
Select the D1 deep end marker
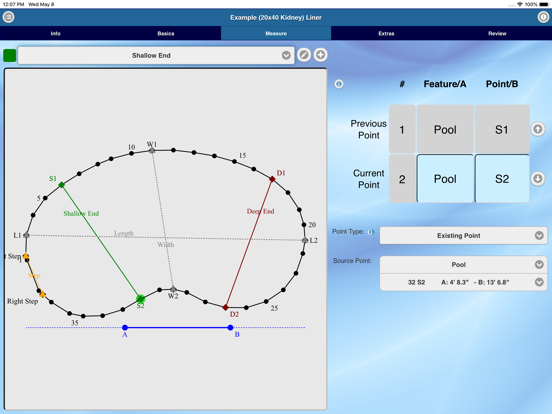point(272,179)
